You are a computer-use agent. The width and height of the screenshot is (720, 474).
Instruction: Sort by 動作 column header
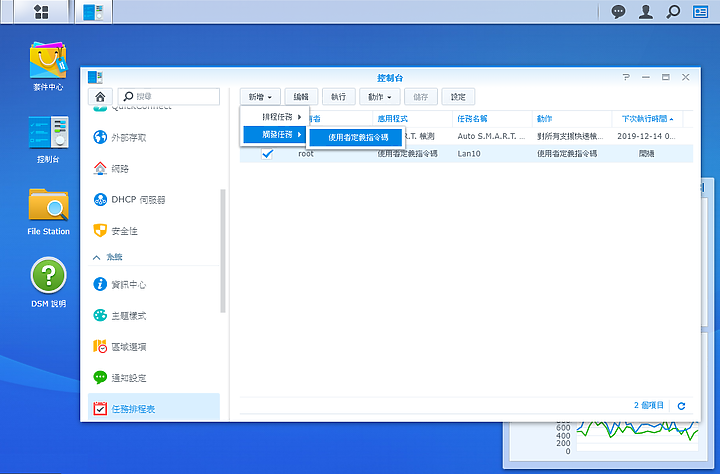click(x=572, y=118)
